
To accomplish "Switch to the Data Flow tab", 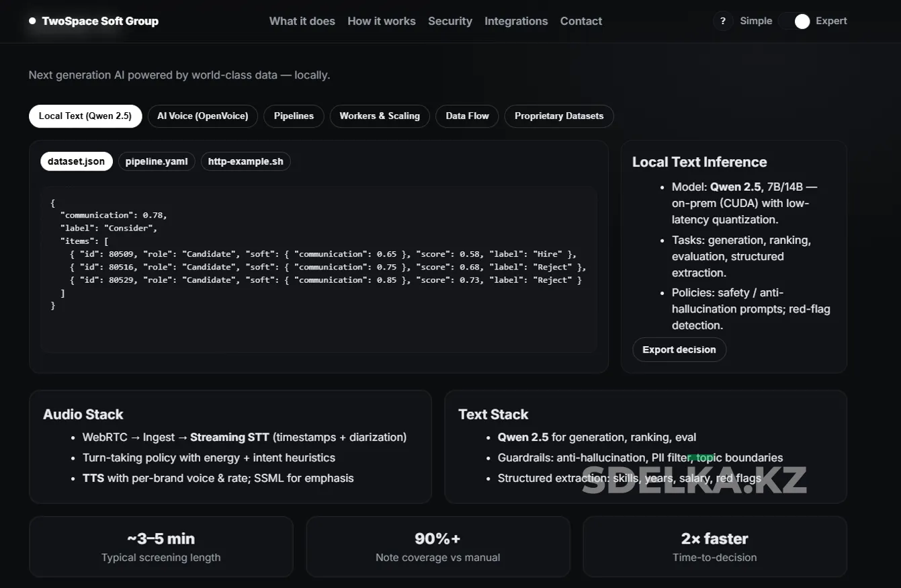I will click(x=467, y=116).
